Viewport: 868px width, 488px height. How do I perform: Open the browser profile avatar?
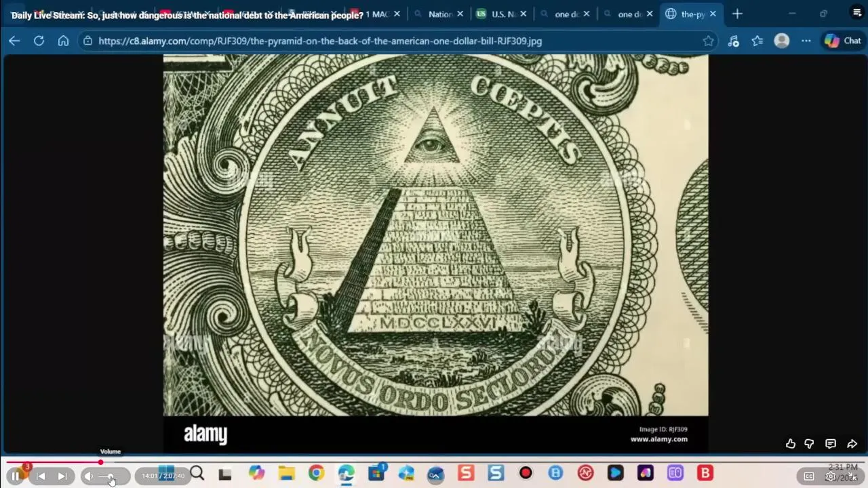[x=782, y=41]
